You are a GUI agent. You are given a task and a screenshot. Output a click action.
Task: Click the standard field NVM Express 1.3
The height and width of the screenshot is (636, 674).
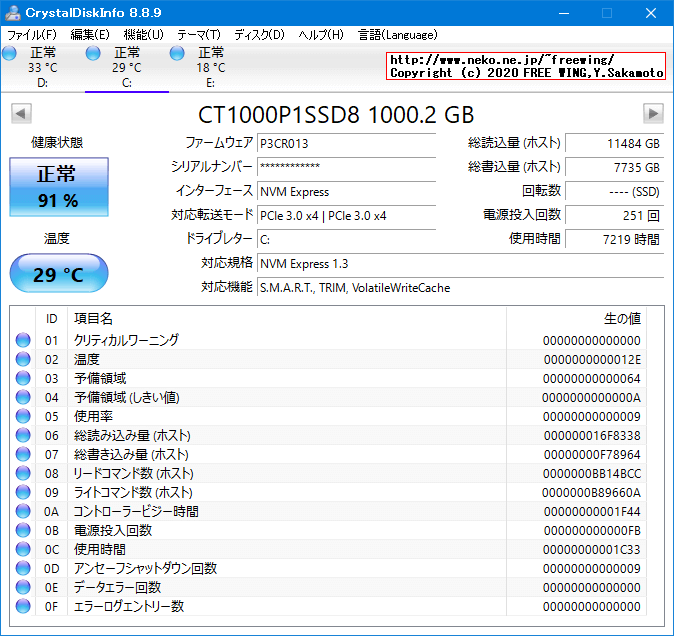tap(460, 263)
